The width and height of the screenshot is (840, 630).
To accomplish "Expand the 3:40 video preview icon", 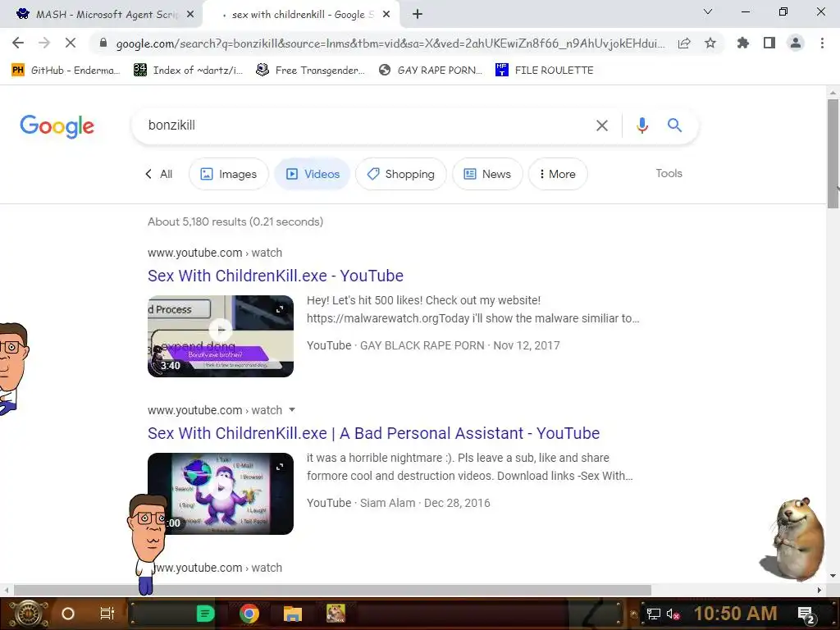I will point(281,309).
